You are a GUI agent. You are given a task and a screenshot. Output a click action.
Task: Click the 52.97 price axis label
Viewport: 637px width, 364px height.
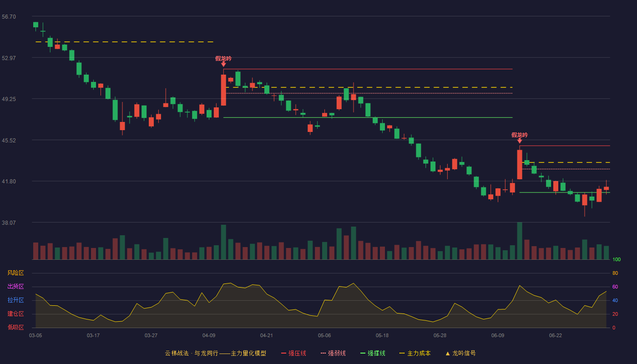point(9,58)
